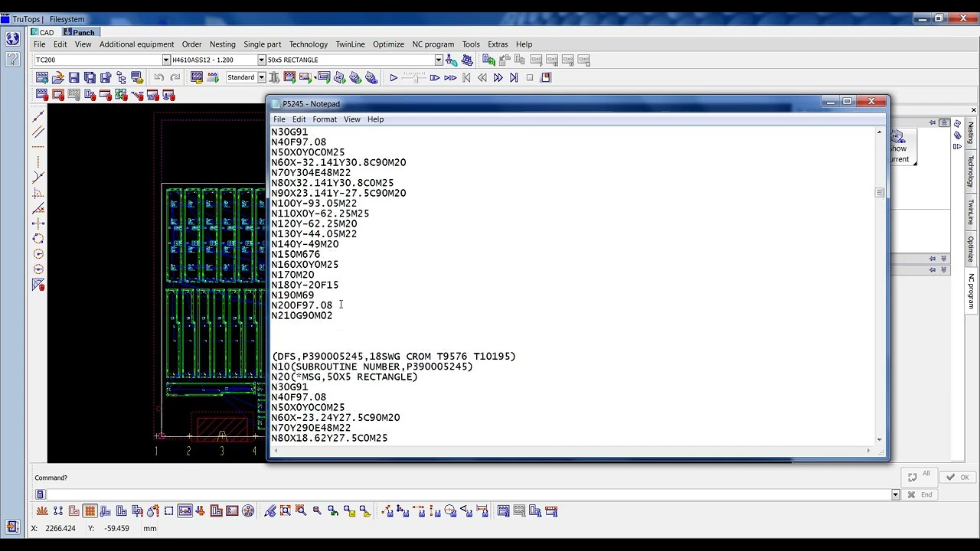Click the orange sunburst icon in bottom toolbar

42,511
